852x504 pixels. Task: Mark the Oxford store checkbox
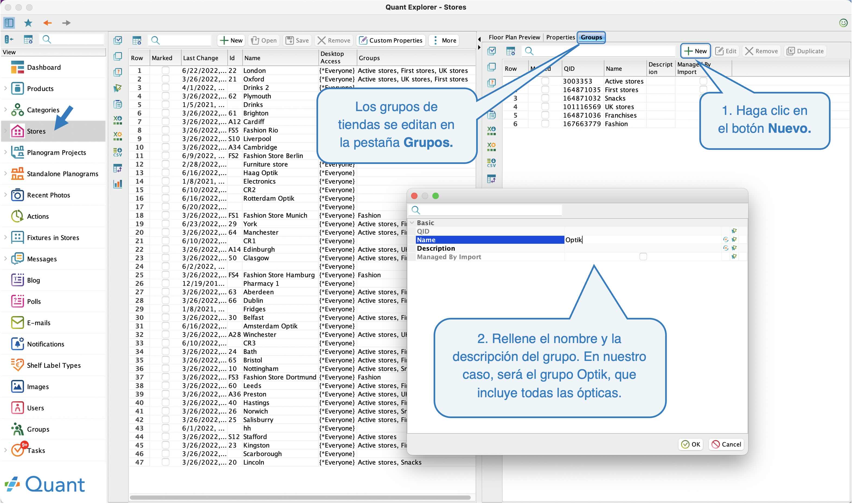click(165, 79)
